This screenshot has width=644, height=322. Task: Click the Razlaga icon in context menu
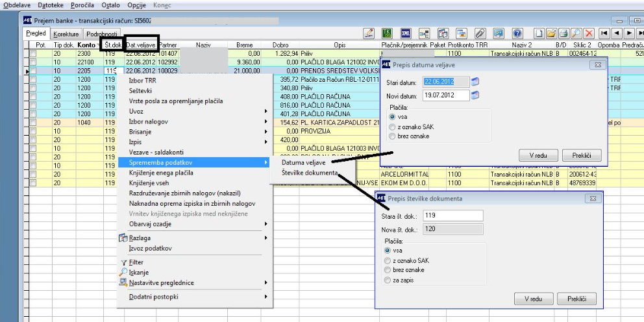pos(123,238)
